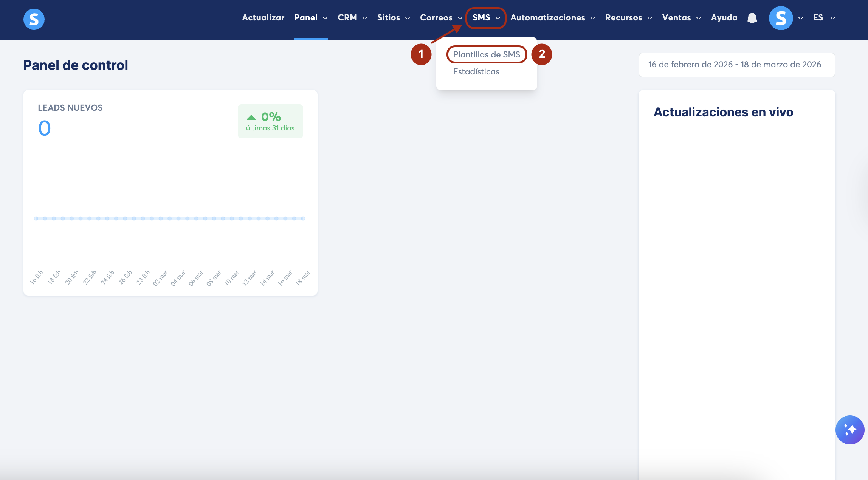Screen dimensions: 868x480
Task: Click the Systeme logo at top left
Action: click(34, 19)
